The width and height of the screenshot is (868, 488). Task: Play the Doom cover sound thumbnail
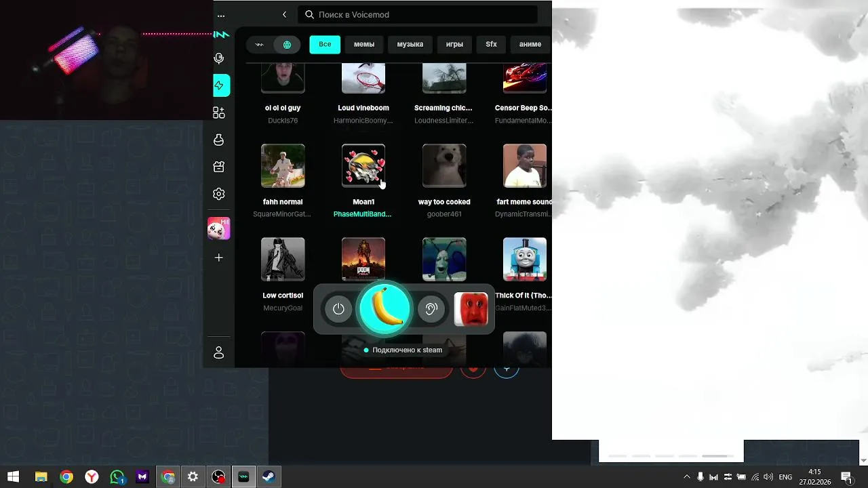pos(363,259)
